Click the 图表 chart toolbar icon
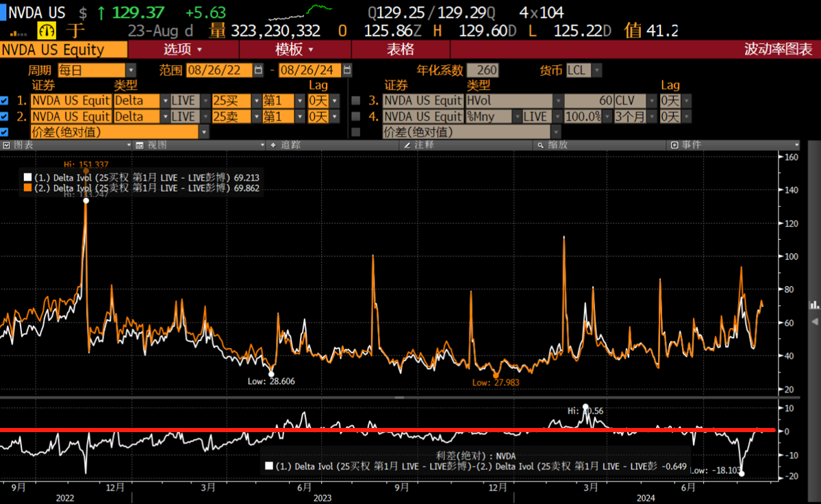Image resolution: width=821 pixels, height=504 pixels. [x=6, y=145]
